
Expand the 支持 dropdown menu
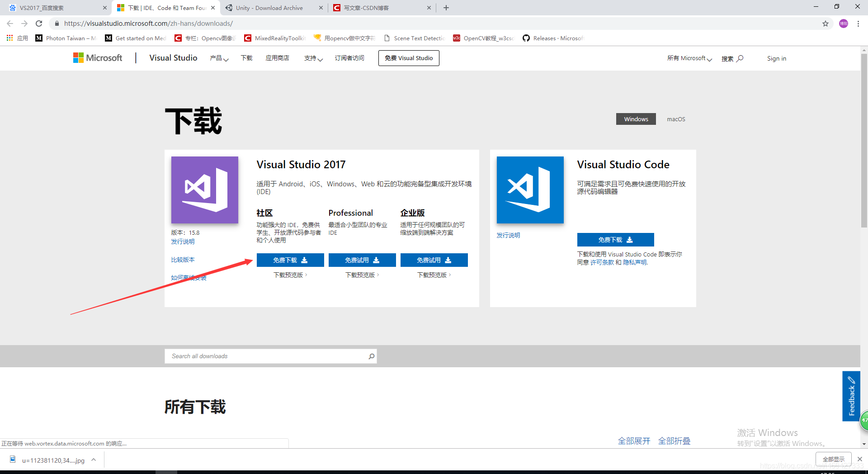coord(313,58)
